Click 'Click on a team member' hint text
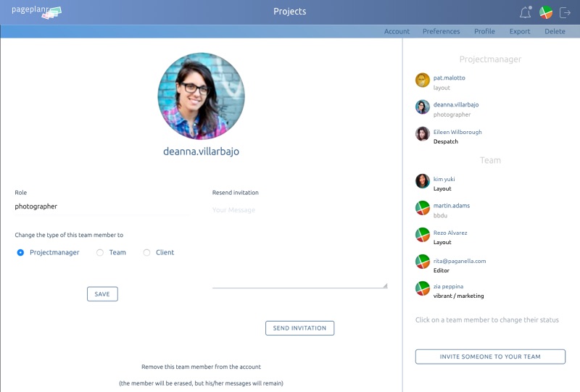Screen dimensions: 580x392 pyautogui.click(x=486, y=320)
